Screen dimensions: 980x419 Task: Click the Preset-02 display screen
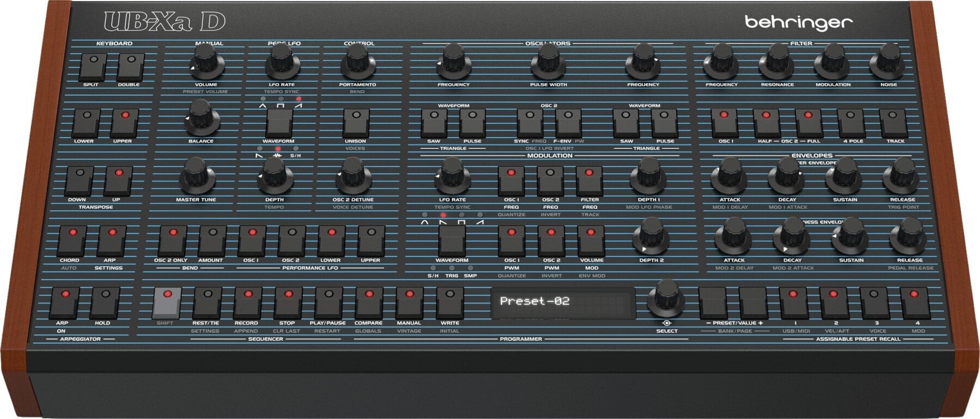[x=563, y=302]
